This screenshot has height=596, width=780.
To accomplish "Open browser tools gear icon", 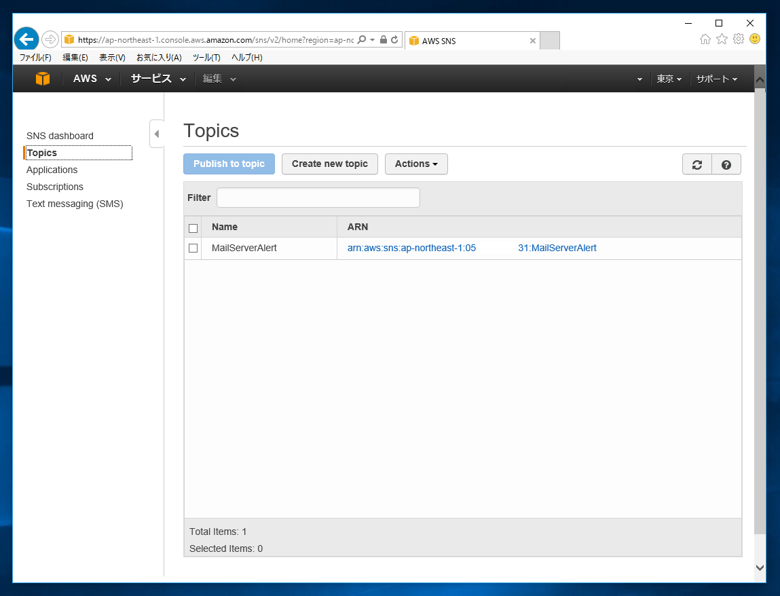I will coord(739,39).
